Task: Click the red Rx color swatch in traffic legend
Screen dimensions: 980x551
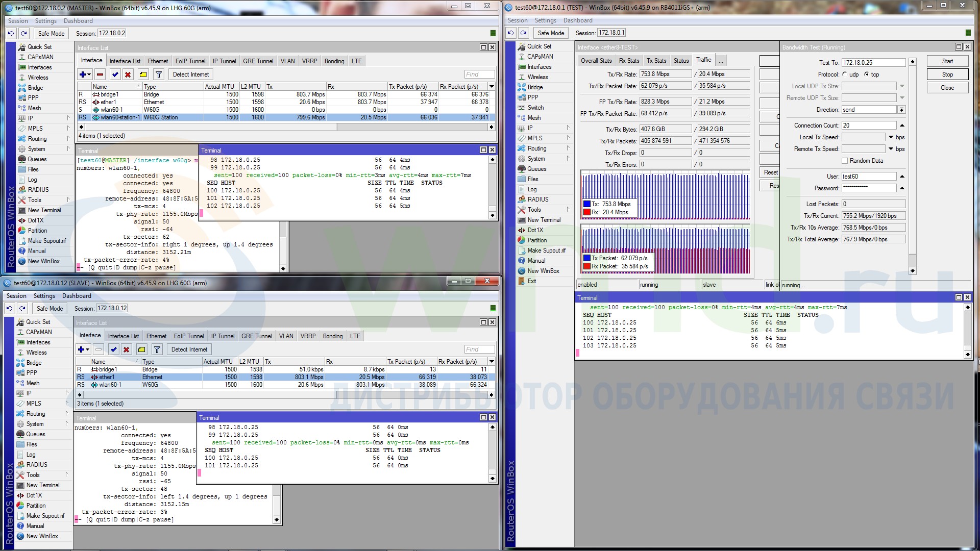Action: [587, 212]
